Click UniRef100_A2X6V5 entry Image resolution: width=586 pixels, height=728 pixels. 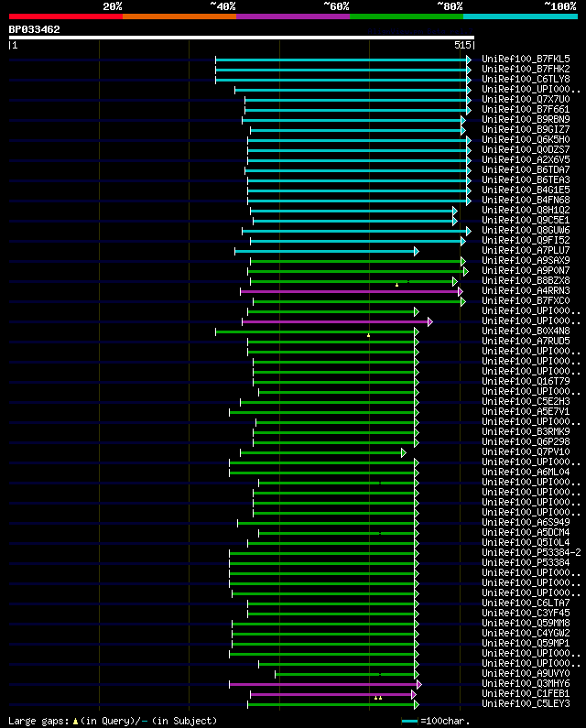point(526,159)
